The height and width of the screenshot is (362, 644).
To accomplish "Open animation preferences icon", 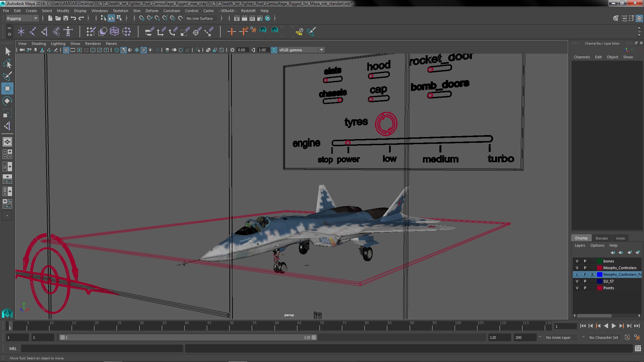I will [637, 338].
